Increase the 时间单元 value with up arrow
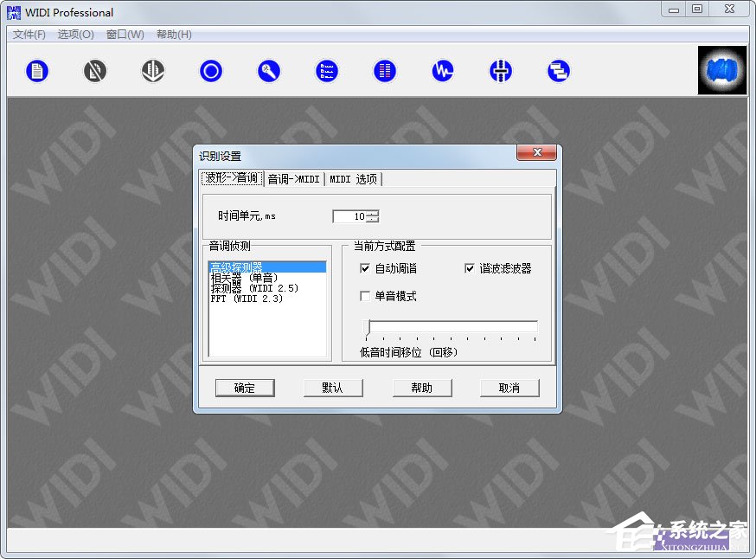The image size is (756, 559). (373, 214)
